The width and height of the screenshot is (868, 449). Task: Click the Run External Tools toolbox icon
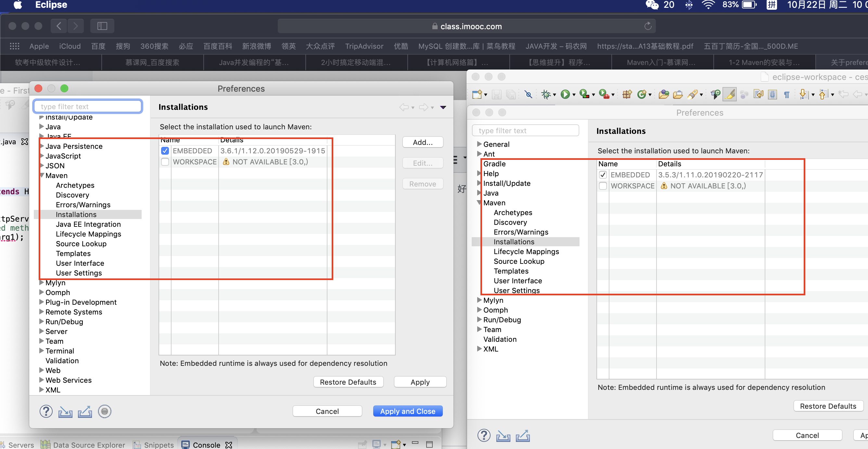tap(604, 95)
